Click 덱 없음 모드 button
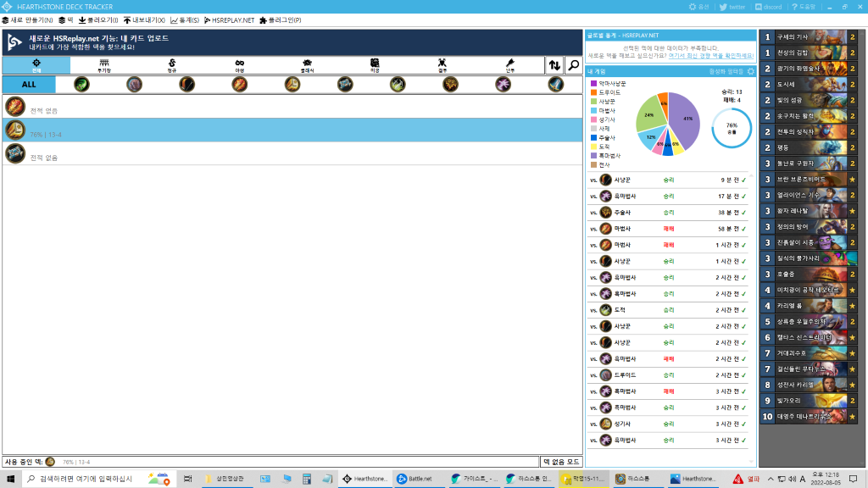 point(561,462)
